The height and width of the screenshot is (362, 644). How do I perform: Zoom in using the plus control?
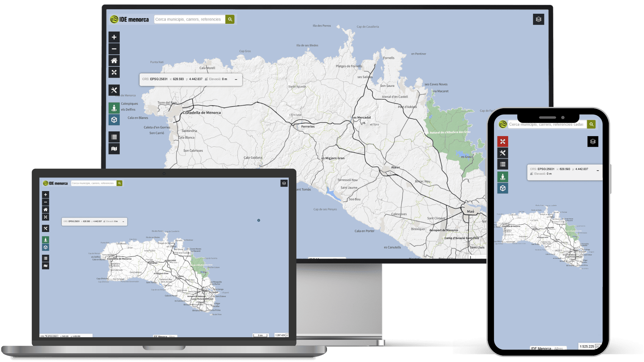114,37
